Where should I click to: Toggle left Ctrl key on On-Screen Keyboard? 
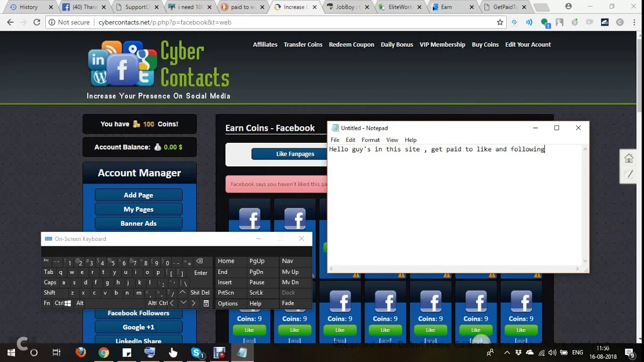pos(59,303)
